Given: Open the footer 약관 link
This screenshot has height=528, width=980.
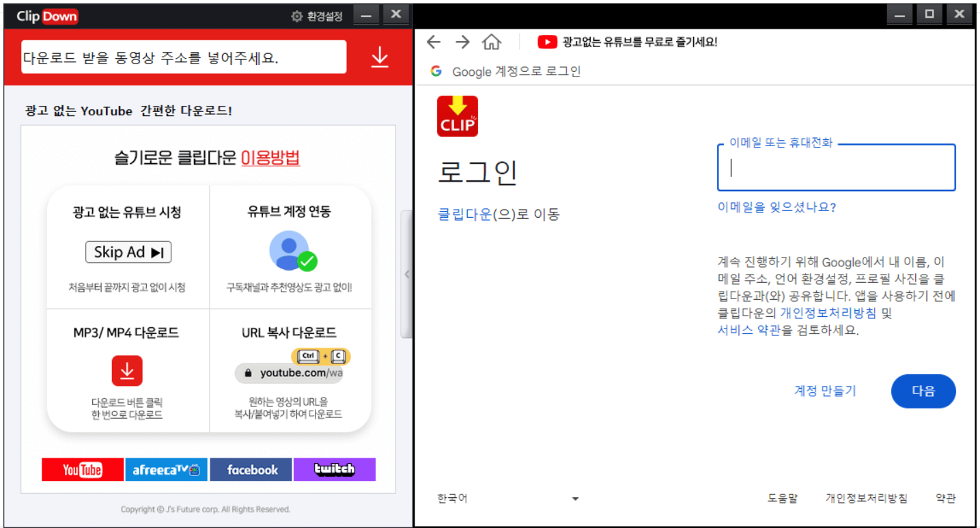Looking at the screenshot, I should (x=946, y=499).
